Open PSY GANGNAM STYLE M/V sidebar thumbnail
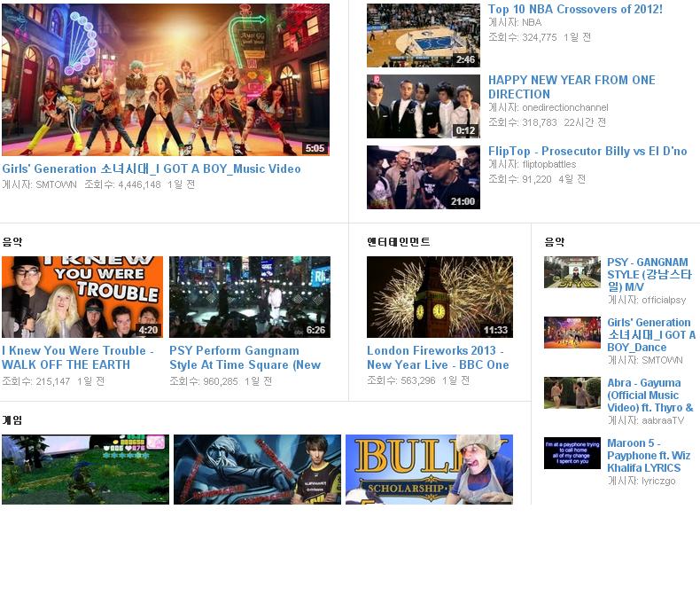This screenshot has width=700, height=603. tap(572, 272)
